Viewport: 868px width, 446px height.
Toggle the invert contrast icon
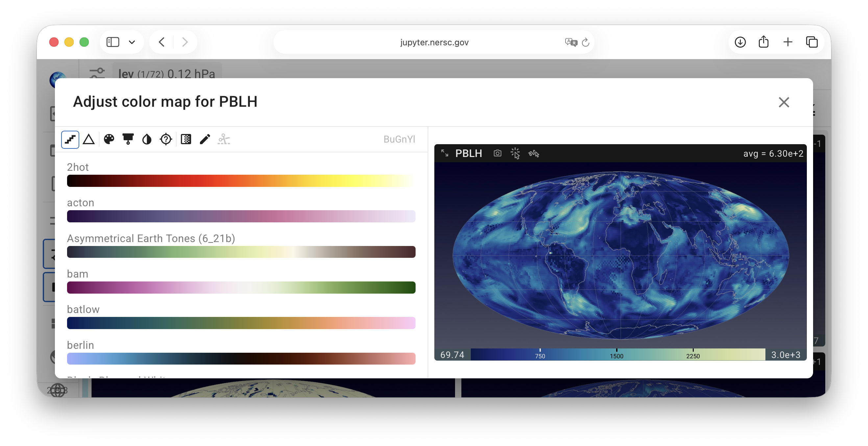[147, 139]
